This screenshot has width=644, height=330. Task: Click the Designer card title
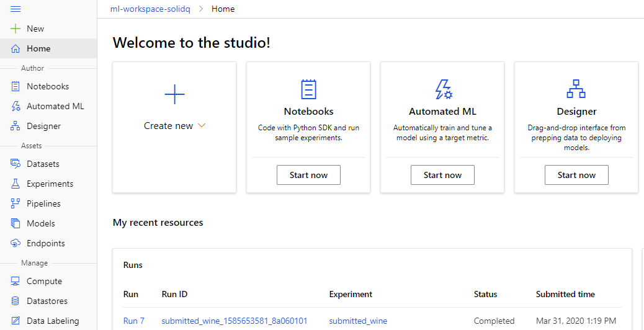[576, 112]
